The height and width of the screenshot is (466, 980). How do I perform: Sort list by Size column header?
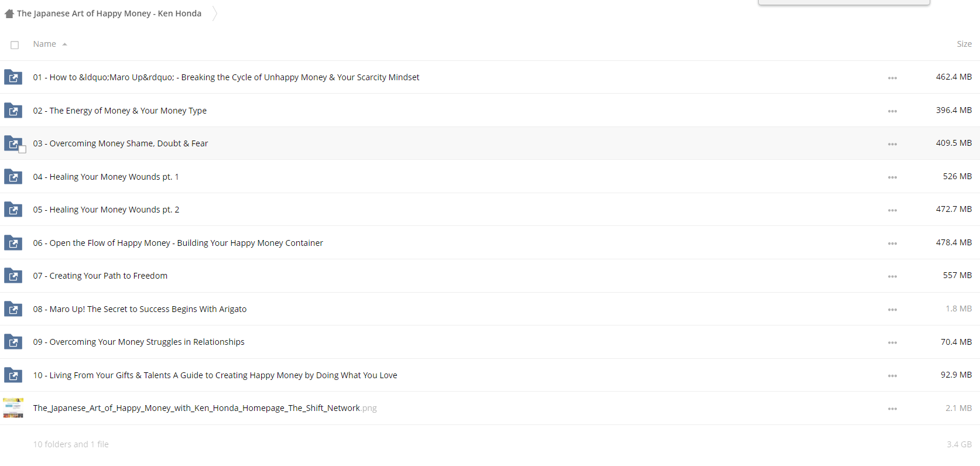[964, 44]
